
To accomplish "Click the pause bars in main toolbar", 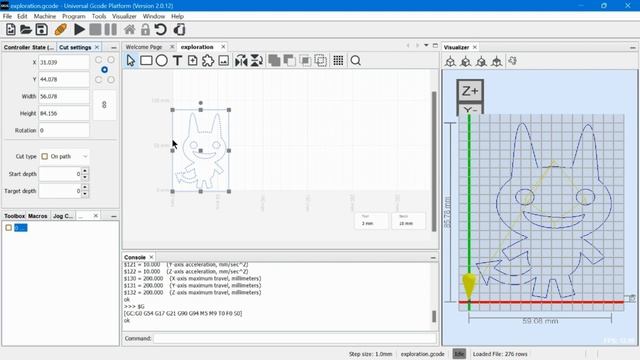I will tap(110, 29).
